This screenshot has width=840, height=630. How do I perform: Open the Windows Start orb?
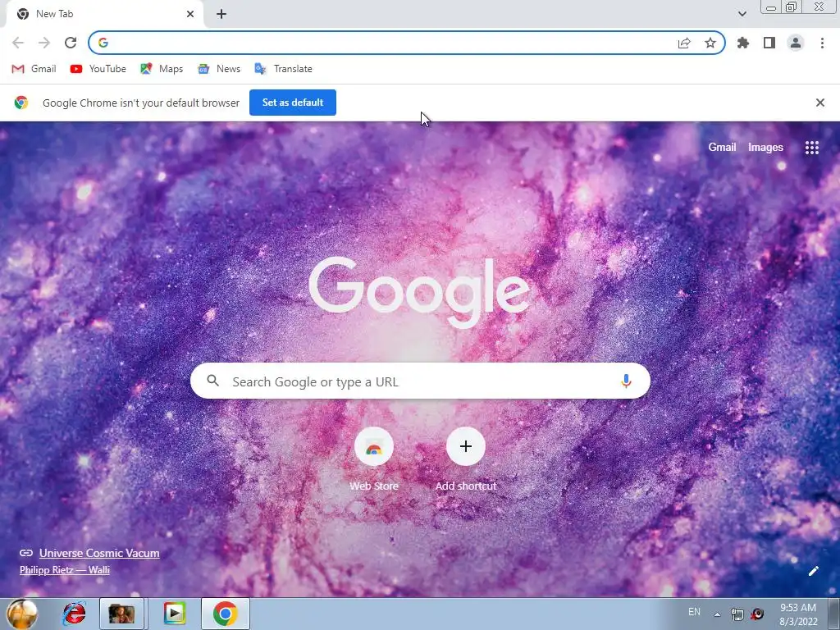(x=22, y=614)
